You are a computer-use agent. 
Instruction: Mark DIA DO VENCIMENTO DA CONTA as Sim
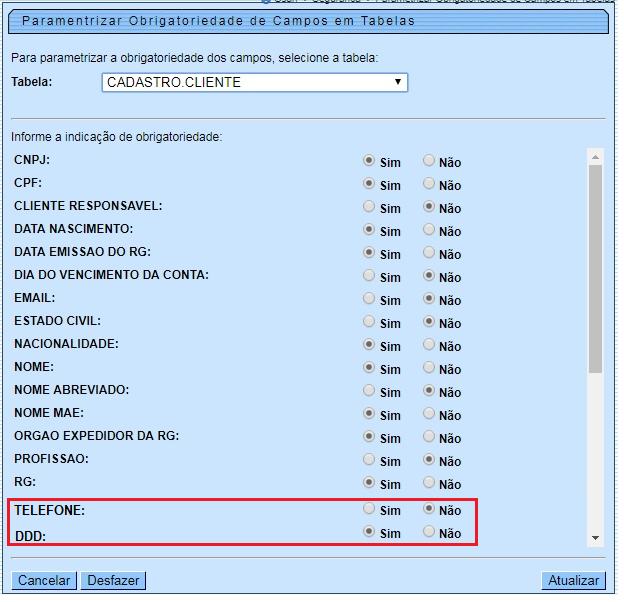pos(369,275)
